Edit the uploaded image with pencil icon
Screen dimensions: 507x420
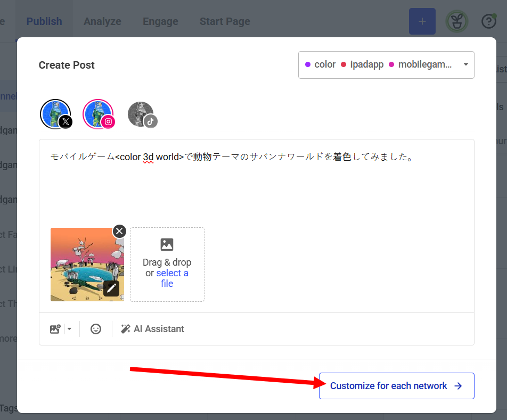(x=111, y=288)
